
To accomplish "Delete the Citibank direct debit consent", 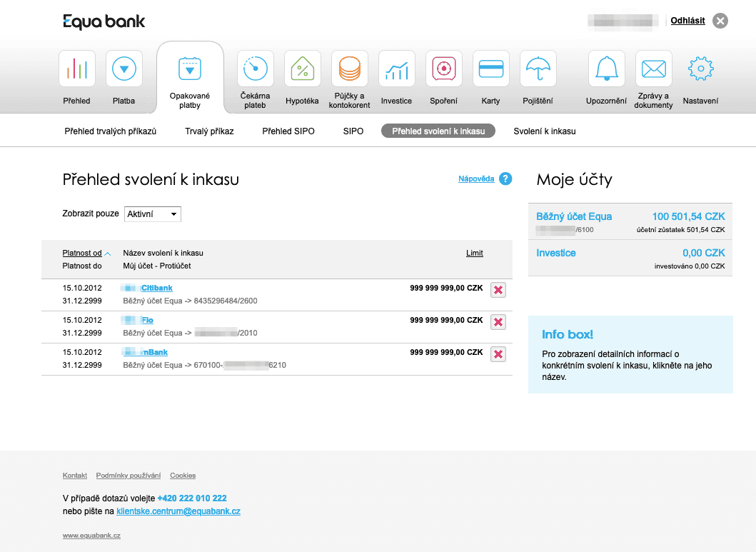I will [x=498, y=290].
